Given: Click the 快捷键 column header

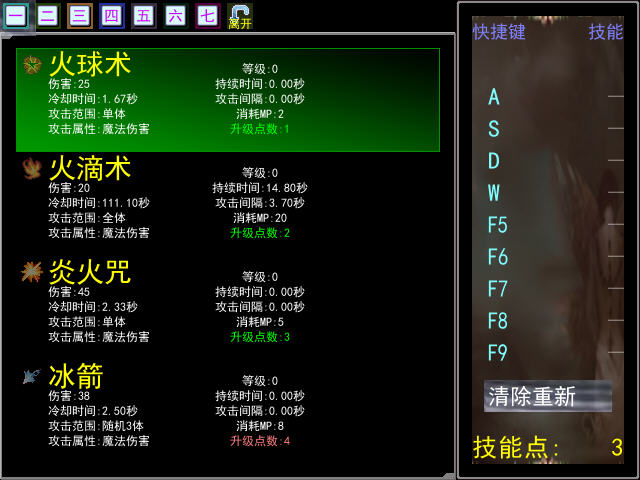Looking at the screenshot, I should point(499,32).
